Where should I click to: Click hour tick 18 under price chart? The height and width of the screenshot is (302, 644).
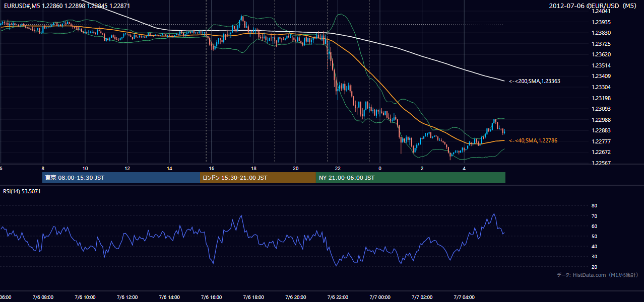coord(253,168)
